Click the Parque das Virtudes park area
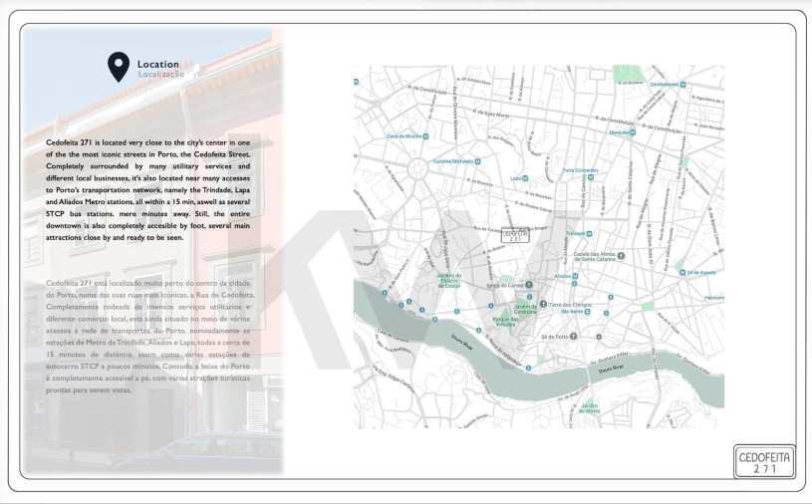 [505, 321]
